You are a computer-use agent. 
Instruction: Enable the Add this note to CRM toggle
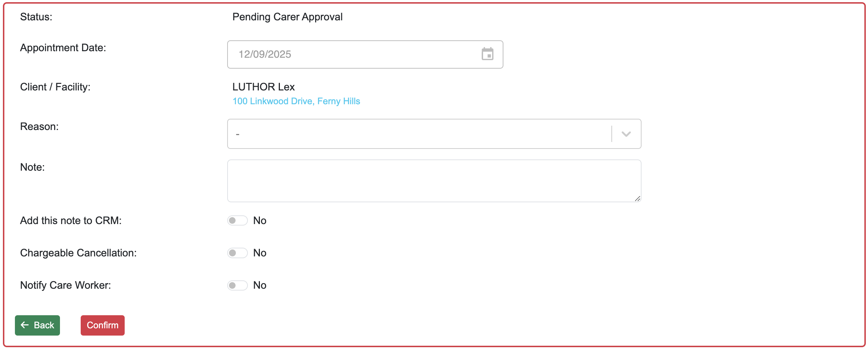(x=237, y=220)
